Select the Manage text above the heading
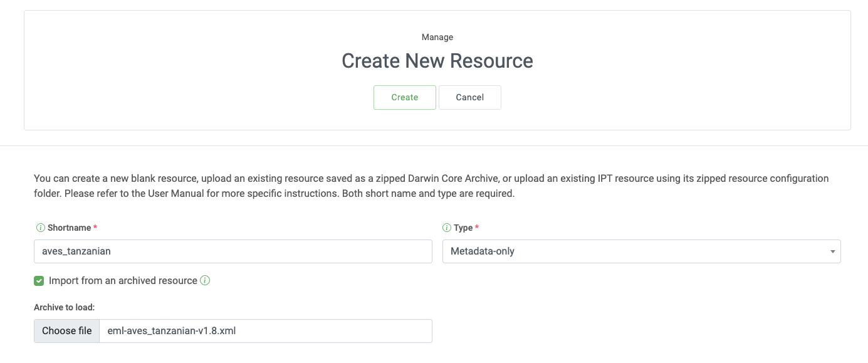This screenshot has height=363, width=868. 437,37
